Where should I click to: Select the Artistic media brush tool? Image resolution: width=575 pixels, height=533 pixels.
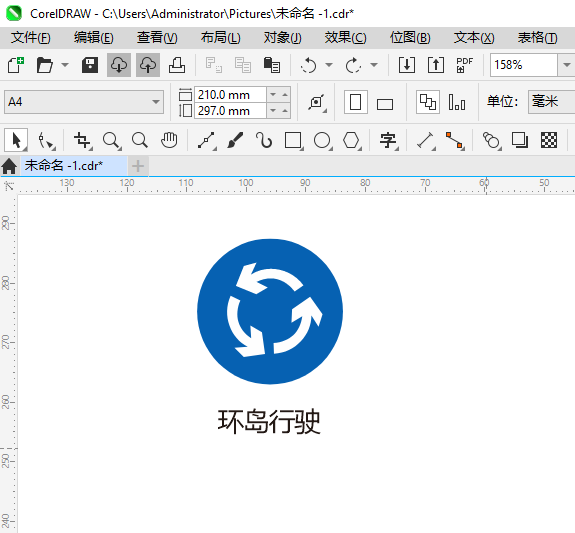(235, 140)
